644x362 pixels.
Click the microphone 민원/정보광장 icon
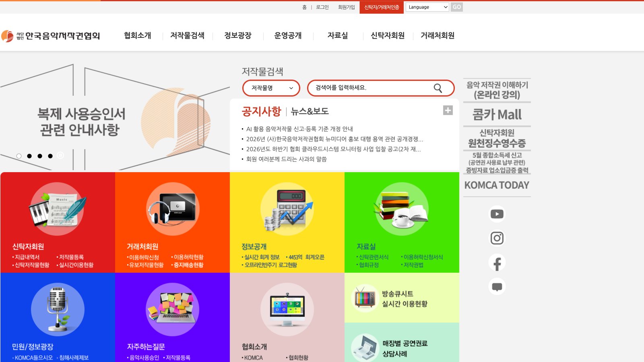click(58, 309)
